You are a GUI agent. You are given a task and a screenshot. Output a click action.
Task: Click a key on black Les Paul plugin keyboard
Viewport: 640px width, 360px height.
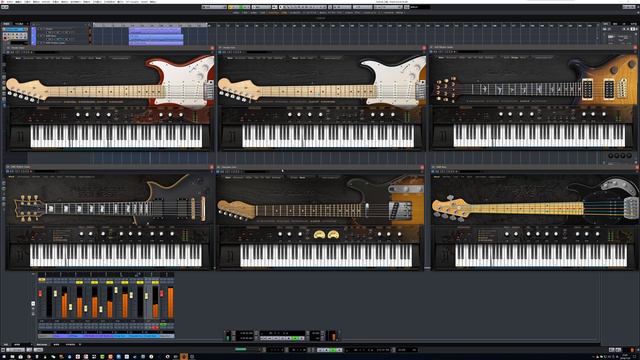click(116, 256)
